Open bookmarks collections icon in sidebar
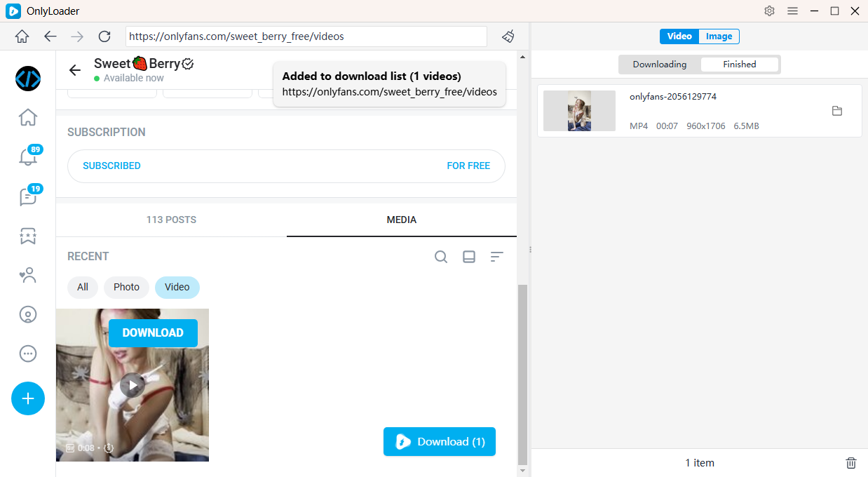The image size is (868, 477). point(28,236)
